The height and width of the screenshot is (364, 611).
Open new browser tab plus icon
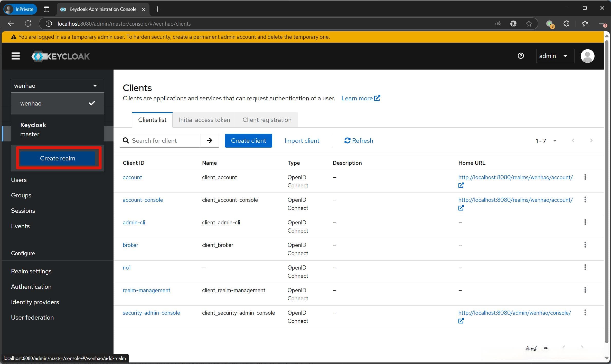(158, 9)
